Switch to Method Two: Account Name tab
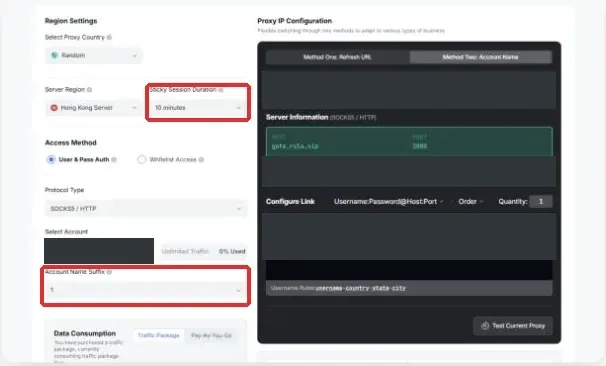 480,57
